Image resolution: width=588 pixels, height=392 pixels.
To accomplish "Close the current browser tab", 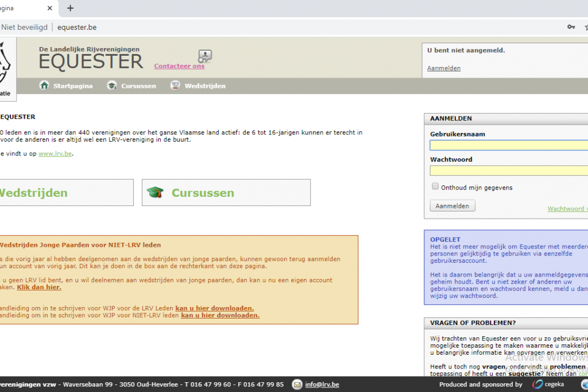I will [49, 8].
